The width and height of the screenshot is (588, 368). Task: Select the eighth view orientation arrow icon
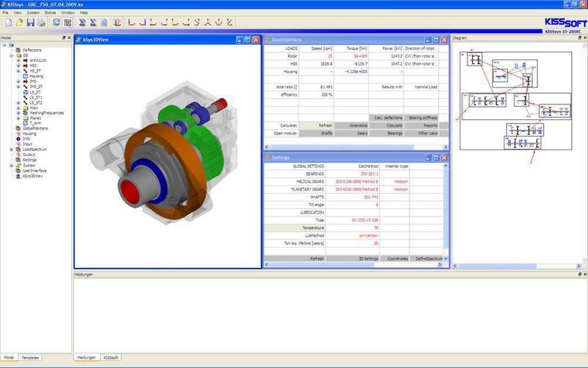(x=208, y=23)
